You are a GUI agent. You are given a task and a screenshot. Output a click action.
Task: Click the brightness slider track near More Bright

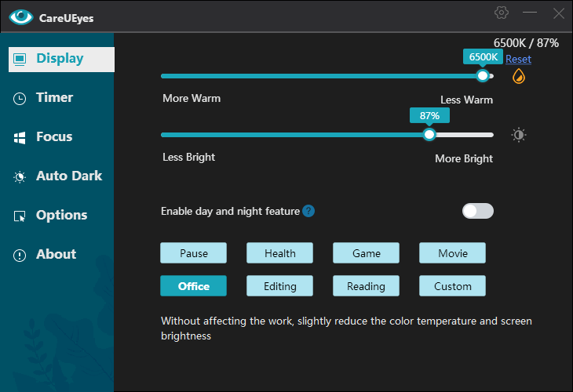(466, 135)
